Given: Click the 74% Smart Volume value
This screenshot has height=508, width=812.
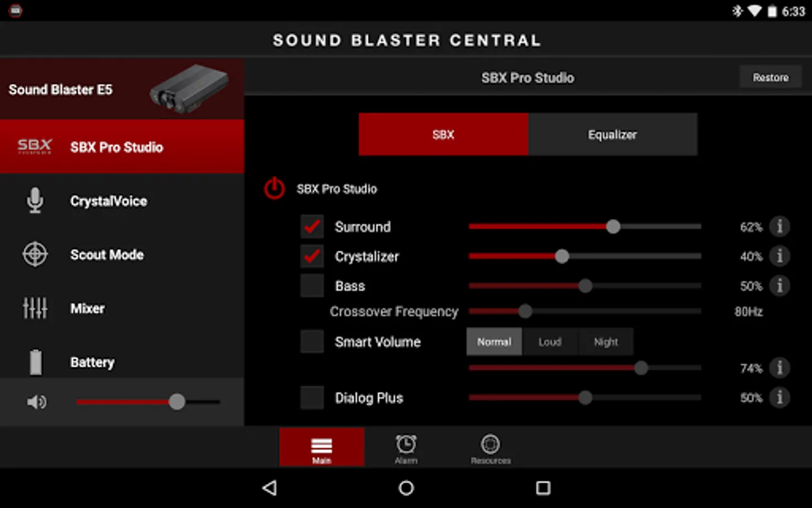Looking at the screenshot, I should [x=751, y=369].
